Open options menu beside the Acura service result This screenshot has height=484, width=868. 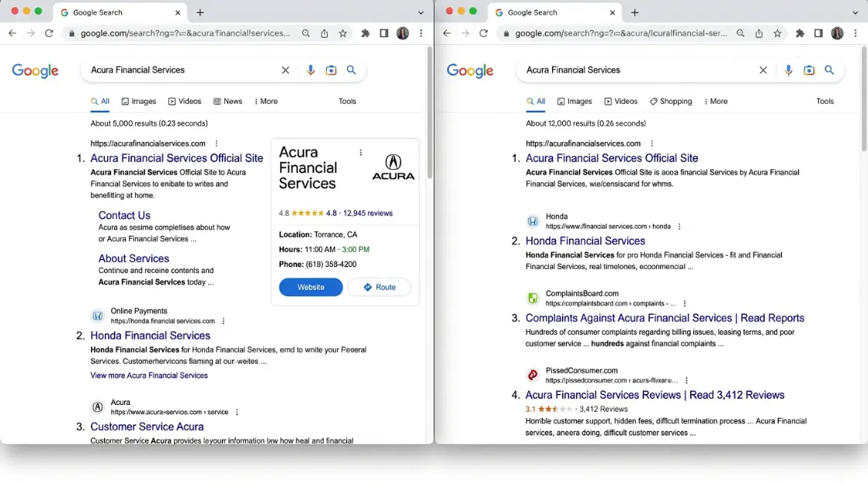point(237,412)
